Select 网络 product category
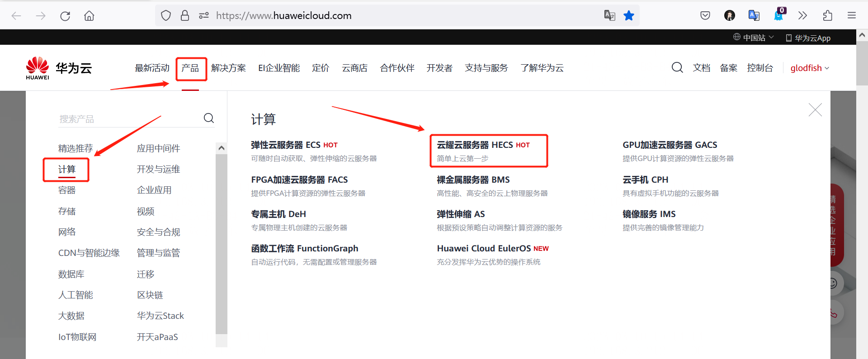This screenshot has width=868, height=359. coord(67,232)
